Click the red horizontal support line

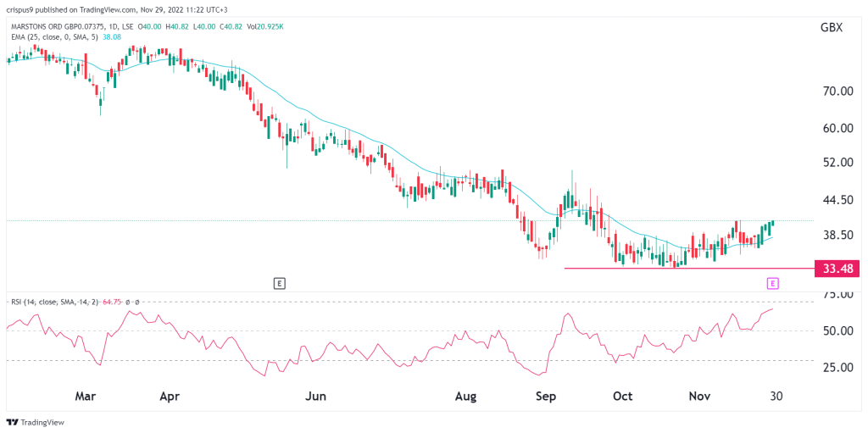tap(688, 269)
